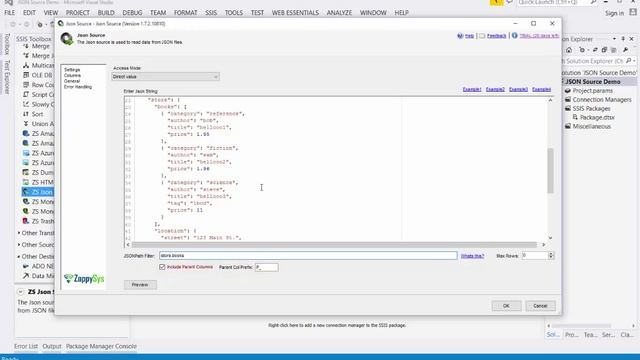
Task: Open the Test Explorer vertical side tab
Action: [7, 77]
